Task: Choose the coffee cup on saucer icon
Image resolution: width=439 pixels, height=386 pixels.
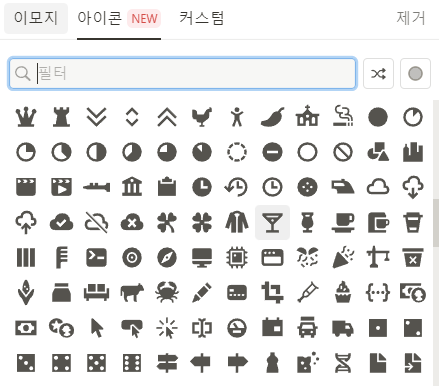Action: click(343, 223)
